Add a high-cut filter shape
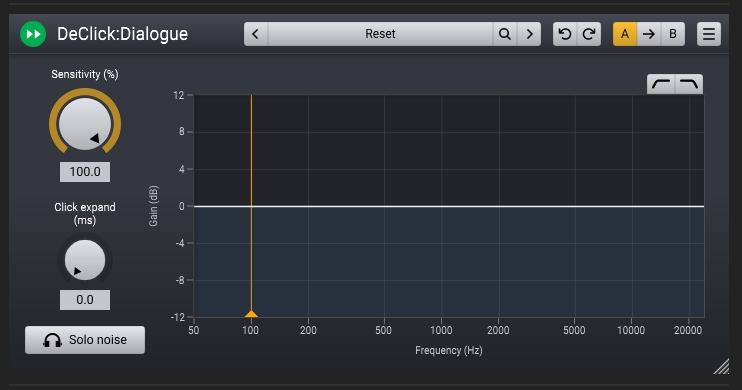The width and height of the screenshot is (742, 390). point(689,84)
